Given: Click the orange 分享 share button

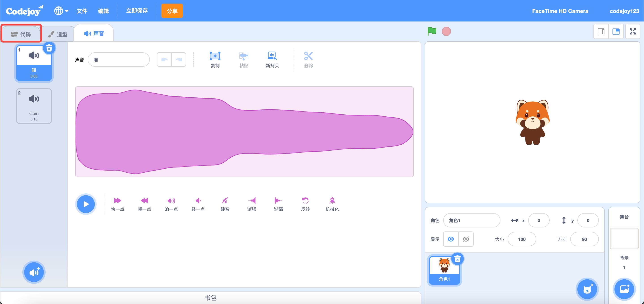Looking at the screenshot, I should tap(172, 11).
